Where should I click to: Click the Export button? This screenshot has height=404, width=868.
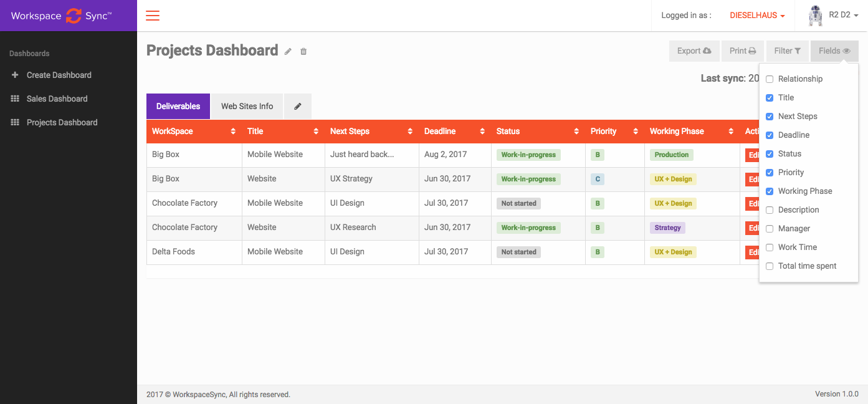pyautogui.click(x=694, y=51)
